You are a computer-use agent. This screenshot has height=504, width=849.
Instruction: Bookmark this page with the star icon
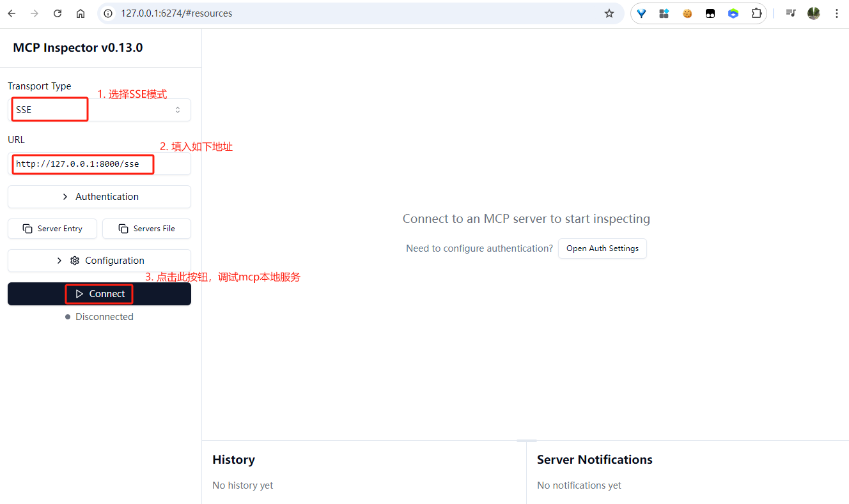[609, 13]
